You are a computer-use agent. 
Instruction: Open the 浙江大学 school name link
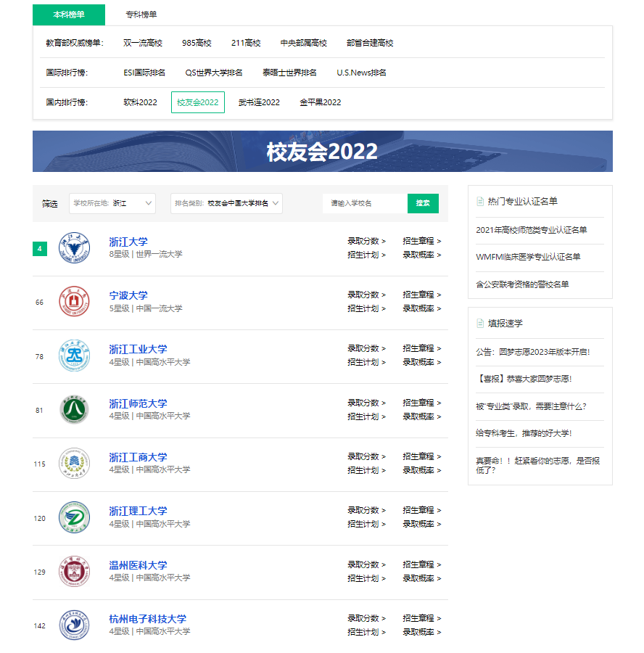128,242
